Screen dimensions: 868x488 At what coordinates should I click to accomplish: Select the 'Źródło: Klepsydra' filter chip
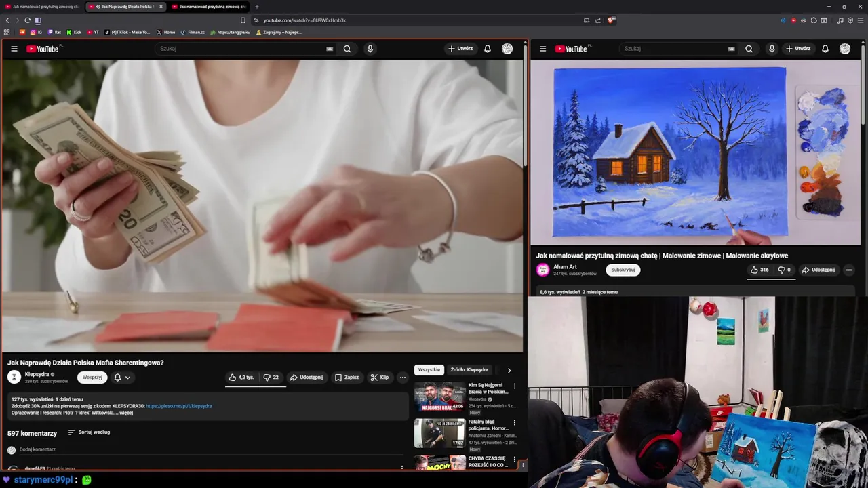click(x=469, y=370)
